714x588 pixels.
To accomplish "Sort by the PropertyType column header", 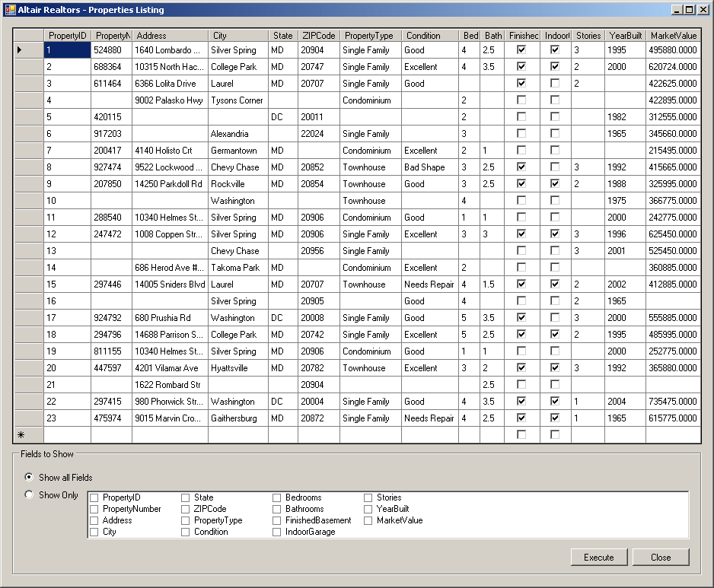I will (370, 36).
